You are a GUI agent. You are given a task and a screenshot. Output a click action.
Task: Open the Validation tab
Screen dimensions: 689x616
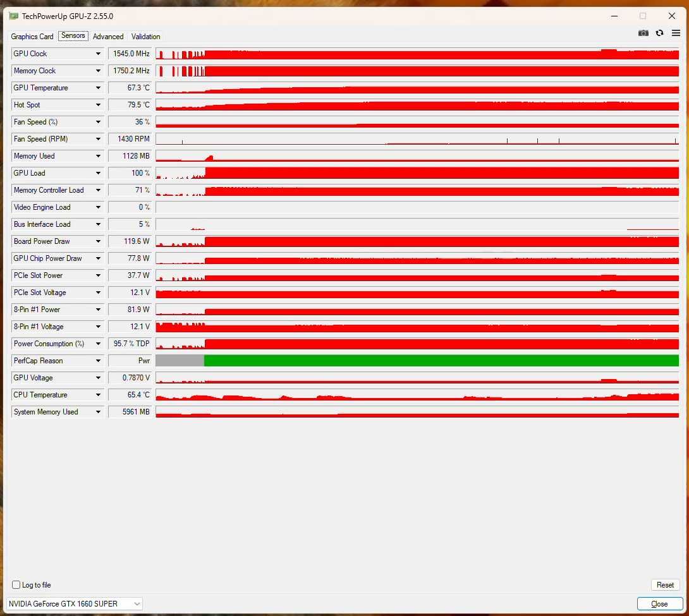145,37
